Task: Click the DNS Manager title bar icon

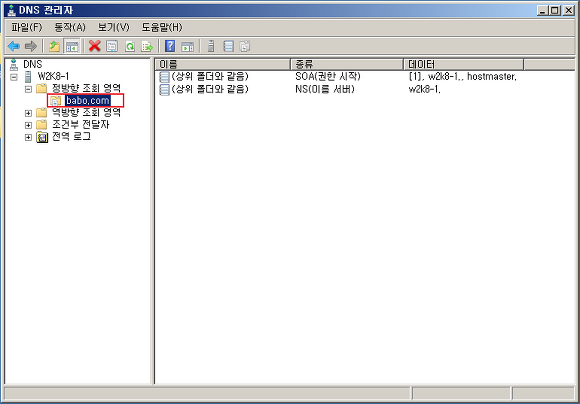Action: 11,10
